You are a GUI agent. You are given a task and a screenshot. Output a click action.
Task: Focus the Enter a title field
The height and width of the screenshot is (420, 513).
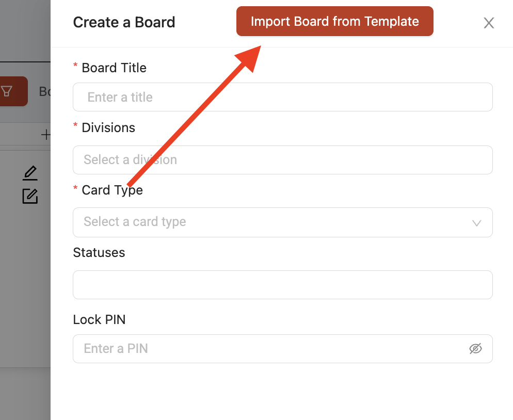pos(283,97)
